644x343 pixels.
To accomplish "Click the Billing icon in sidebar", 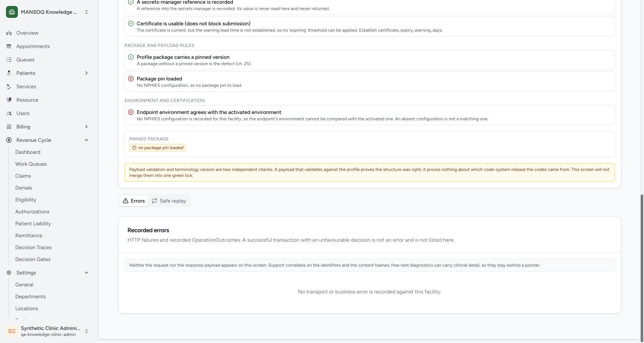I will click(9, 127).
